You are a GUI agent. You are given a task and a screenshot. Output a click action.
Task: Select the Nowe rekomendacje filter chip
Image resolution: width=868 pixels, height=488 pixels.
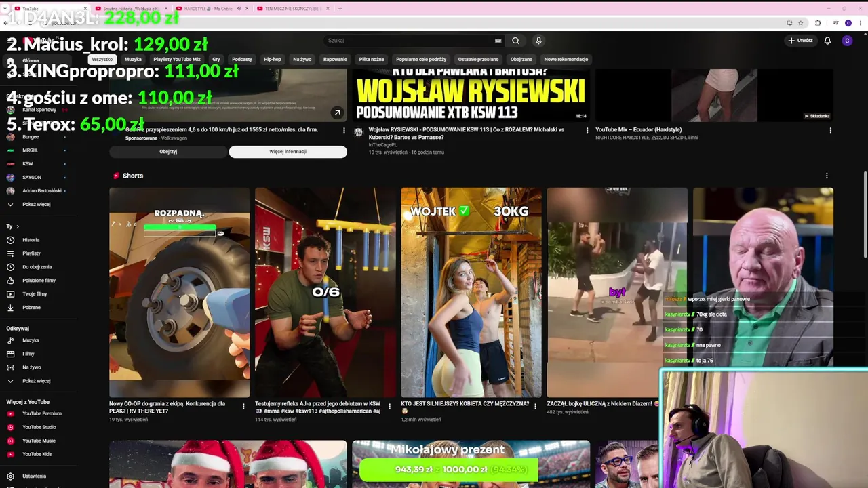tap(566, 60)
